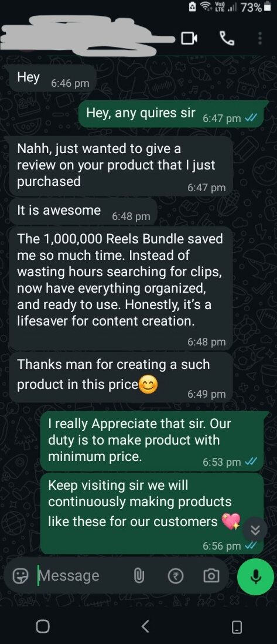Open the three-dot more options menu
Viewport: 277px width, 644px height.
click(260, 39)
